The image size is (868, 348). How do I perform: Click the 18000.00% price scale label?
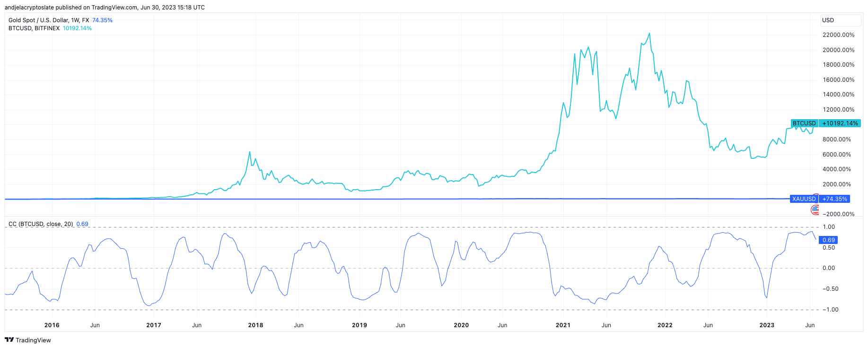[839, 65]
